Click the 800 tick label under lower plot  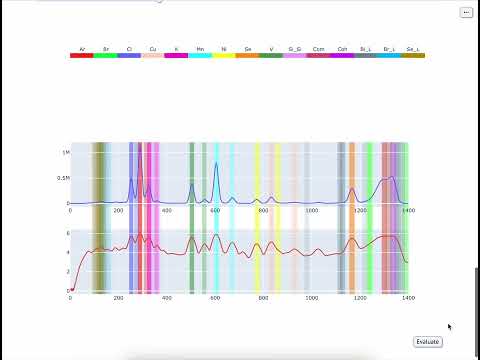click(263, 298)
